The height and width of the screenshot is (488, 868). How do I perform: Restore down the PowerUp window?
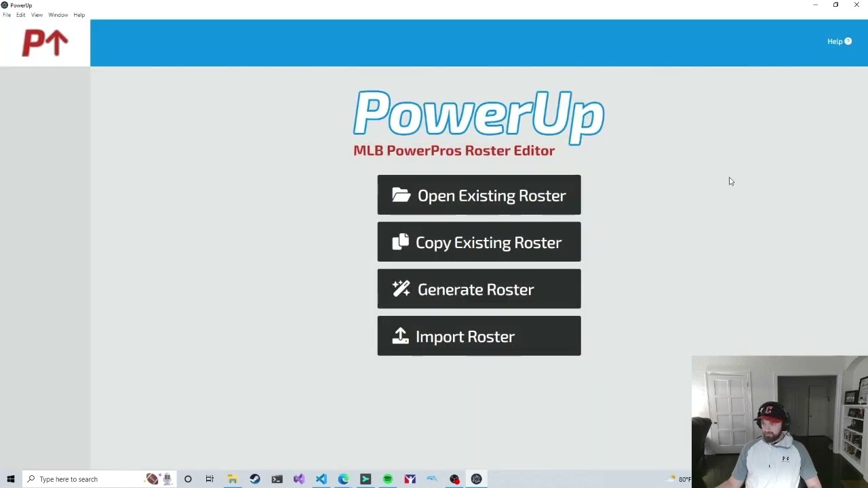click(x=835, y=5)
